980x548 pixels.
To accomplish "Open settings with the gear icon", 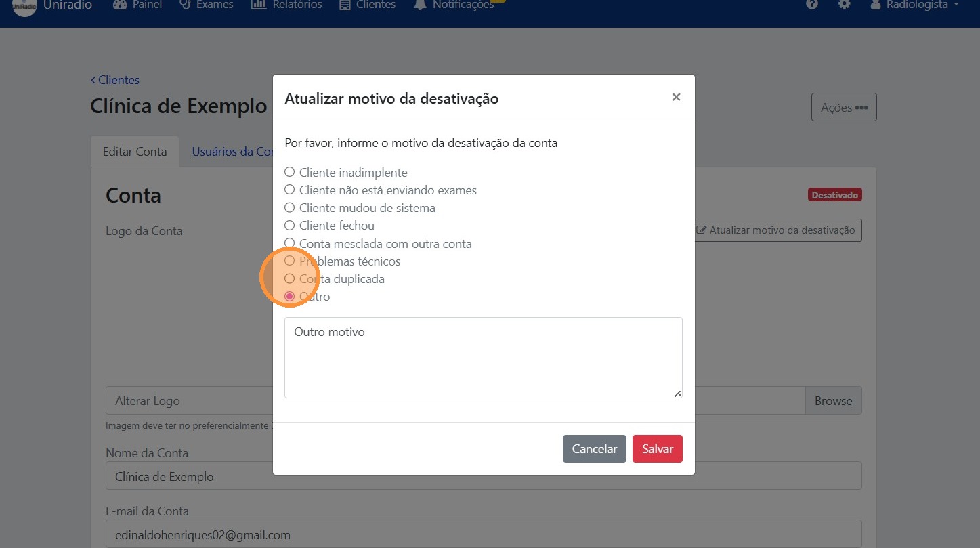I will tap(844, 5).
